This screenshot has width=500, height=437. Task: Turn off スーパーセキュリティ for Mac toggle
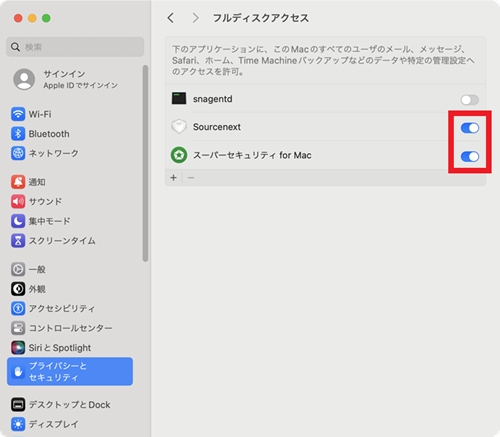470,156
